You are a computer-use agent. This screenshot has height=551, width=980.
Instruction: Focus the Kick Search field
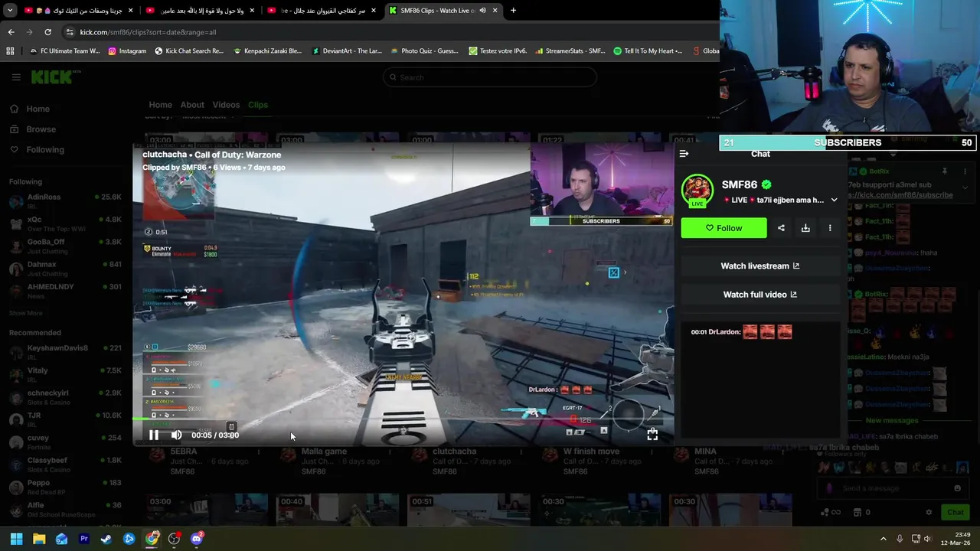(x=490, y=77)
